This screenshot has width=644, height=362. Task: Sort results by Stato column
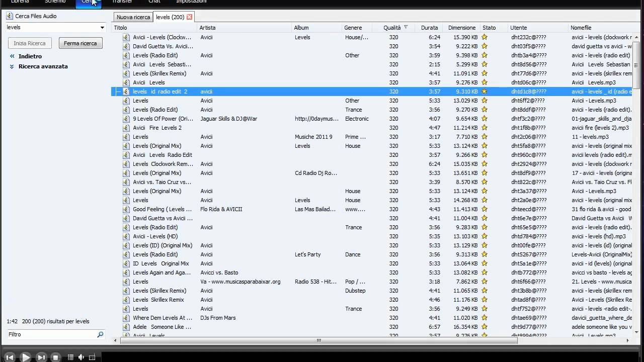click(494, 28)
